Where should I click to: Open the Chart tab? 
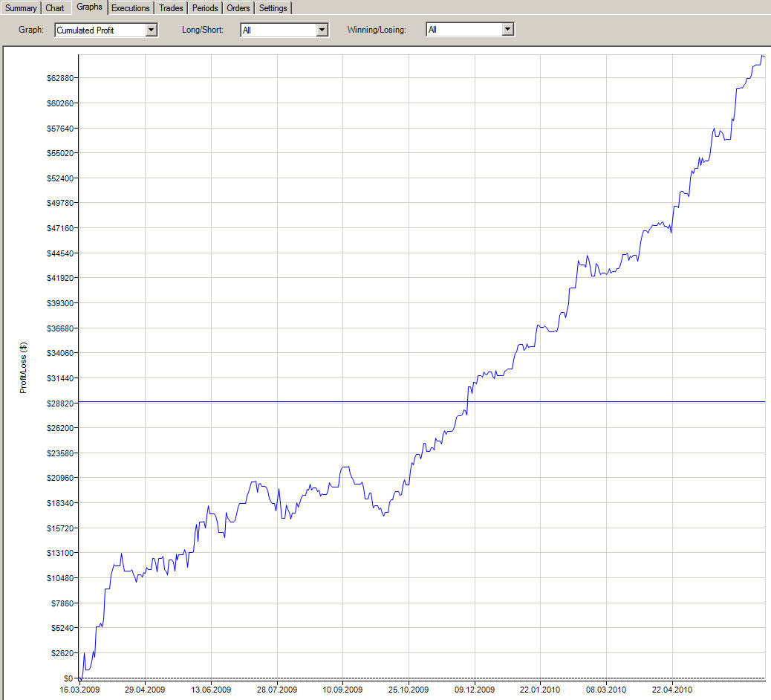pos(54,8)
